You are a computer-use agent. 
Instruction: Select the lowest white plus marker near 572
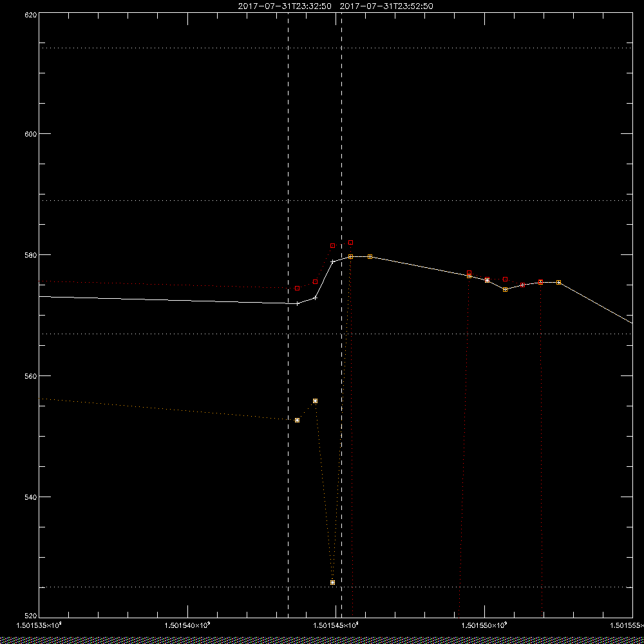click(298, 303)
